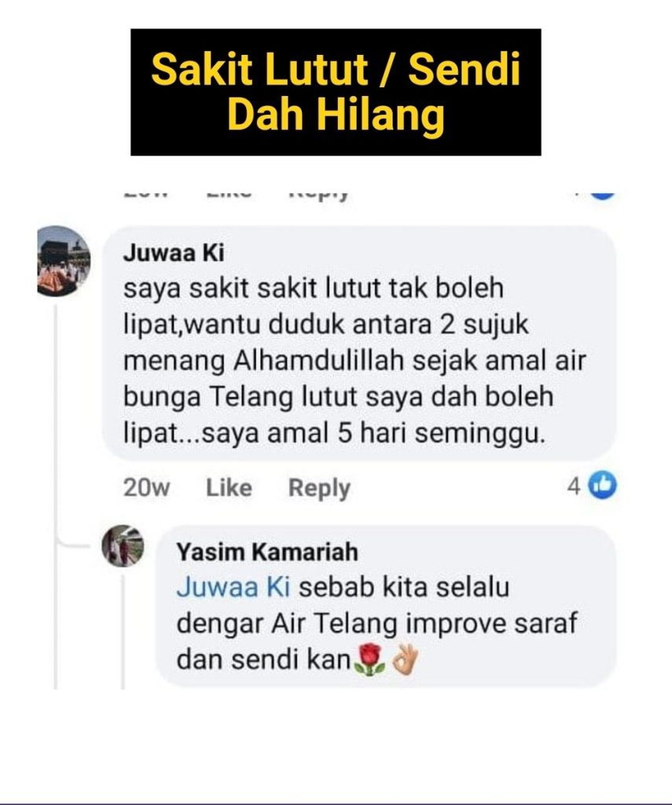Screen dimensions: 672x805
Task: Click the partially hidden Like above Juwaa Ki
Action: point(229,194)
